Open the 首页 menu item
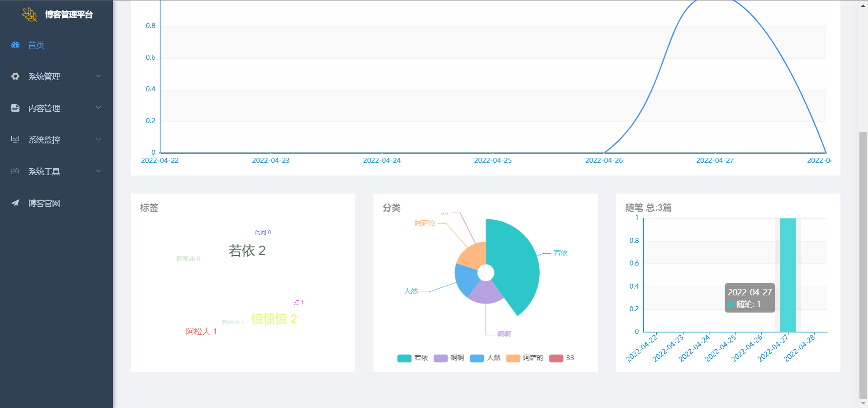This screenshot has height=408, width=868. pyautogui.click(x=36, y=45)
